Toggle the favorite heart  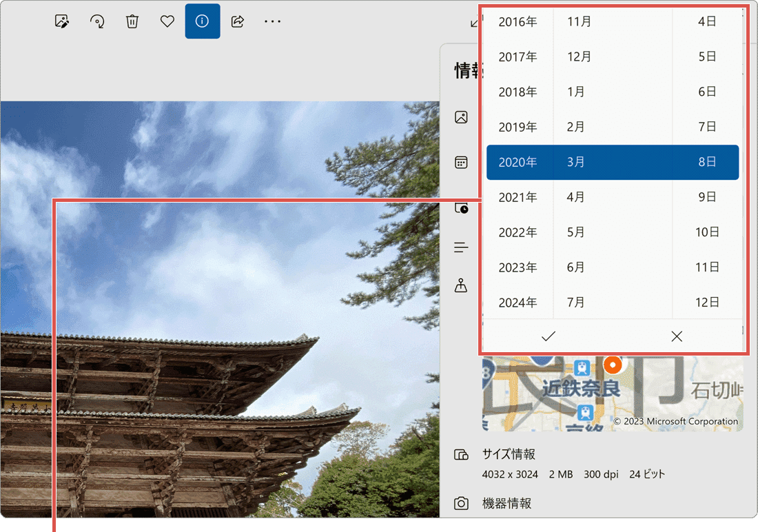click(167, 21)
